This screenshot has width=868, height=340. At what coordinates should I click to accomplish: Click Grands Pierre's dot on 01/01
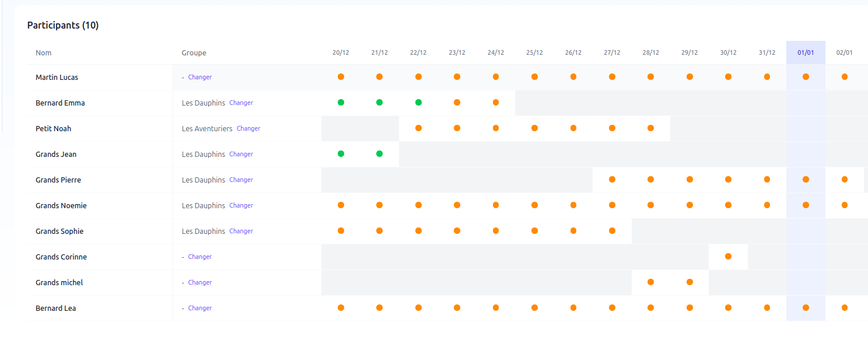(x=806, y=180)
